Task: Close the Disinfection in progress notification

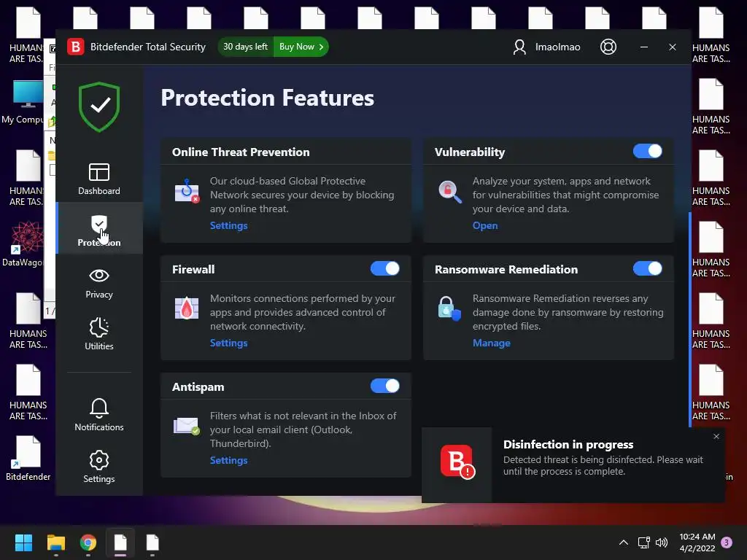Action: click(716, 436)
